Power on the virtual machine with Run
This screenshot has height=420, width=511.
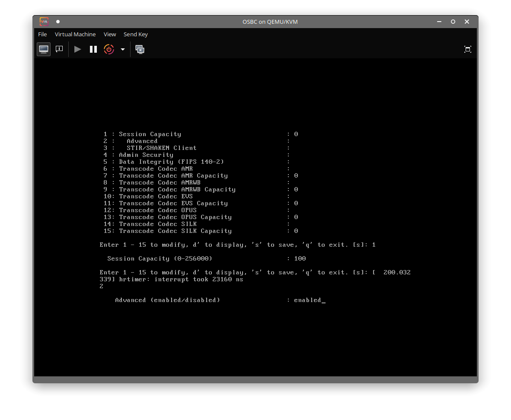(78, 49)
